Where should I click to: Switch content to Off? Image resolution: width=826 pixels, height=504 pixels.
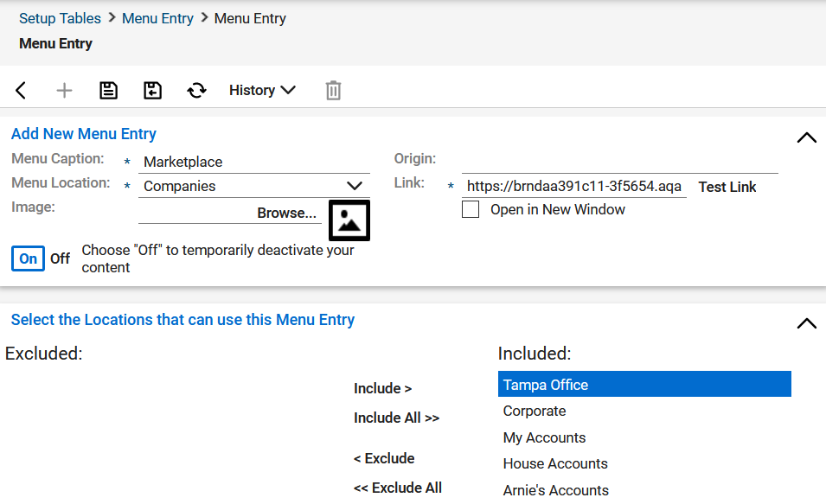[60, 258]
